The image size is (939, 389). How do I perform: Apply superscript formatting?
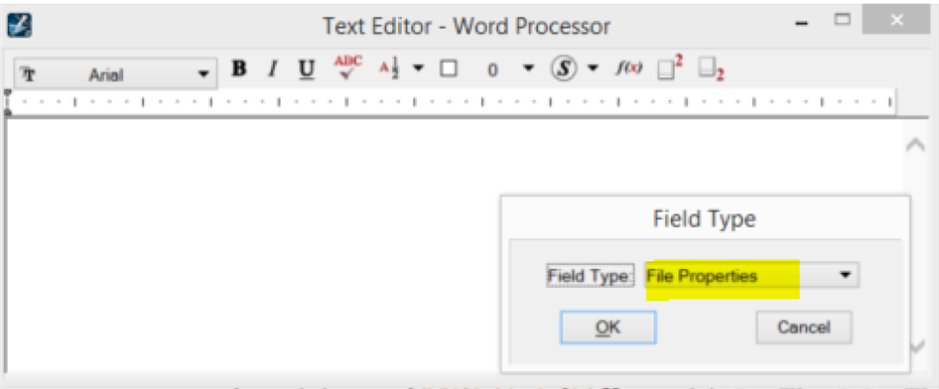pyautogui.click(x=670, y=68)
